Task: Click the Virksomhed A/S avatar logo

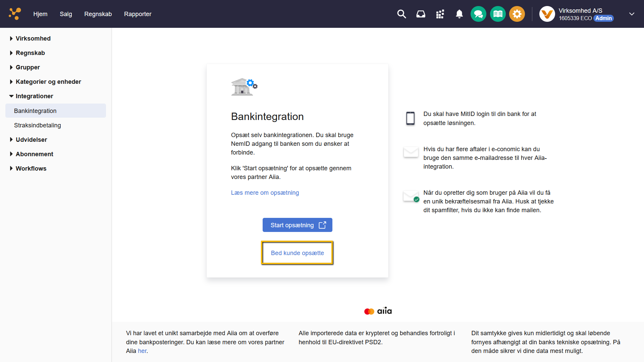Action: 547,14
